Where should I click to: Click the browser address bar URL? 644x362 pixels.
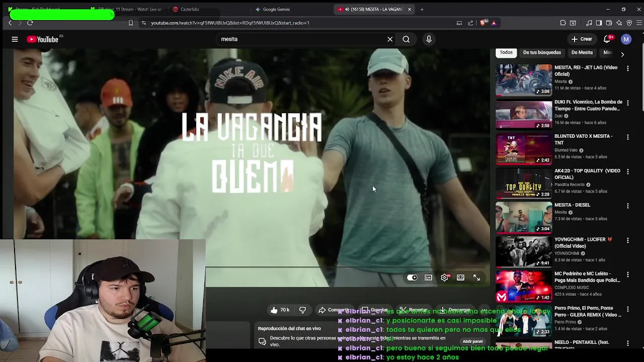click(230, 23)
